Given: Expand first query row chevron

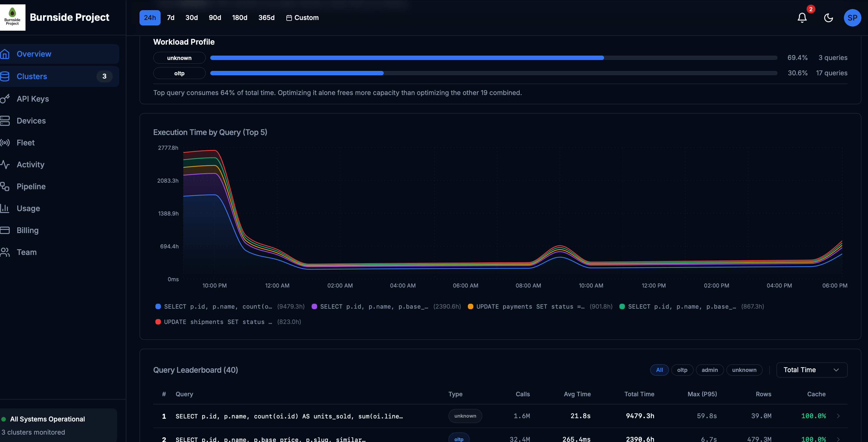Looking at the screenshot, I should 838,416.
